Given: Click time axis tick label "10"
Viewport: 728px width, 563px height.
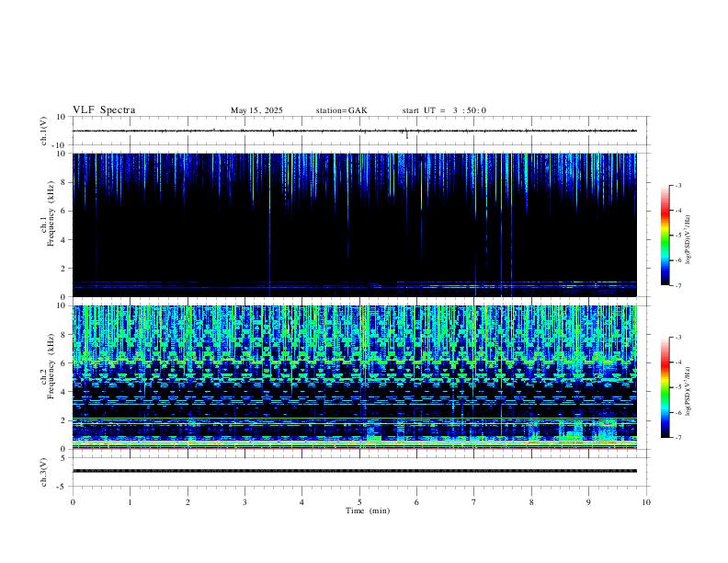Looking at the screenshot, I should pyautogui.click(x=646, y=502).
